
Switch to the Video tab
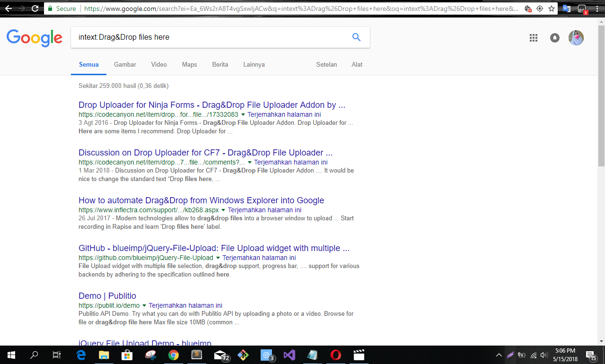coord(159,65)
